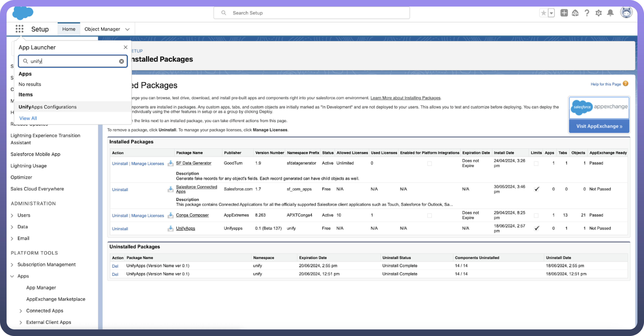The width and height of the screenshot is (644, 336).
Task: Click the Setup gear icon
Action: click(x=598, y=13)
